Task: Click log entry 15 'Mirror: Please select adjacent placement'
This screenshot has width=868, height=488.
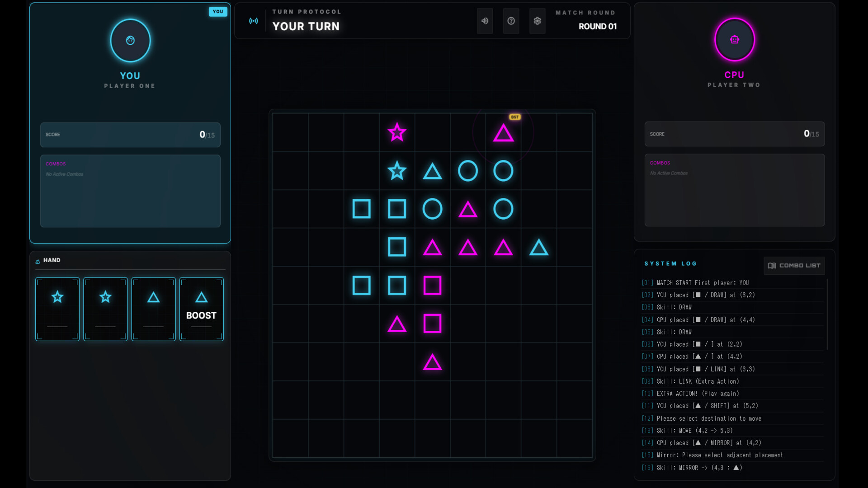Action: (720, 455)
